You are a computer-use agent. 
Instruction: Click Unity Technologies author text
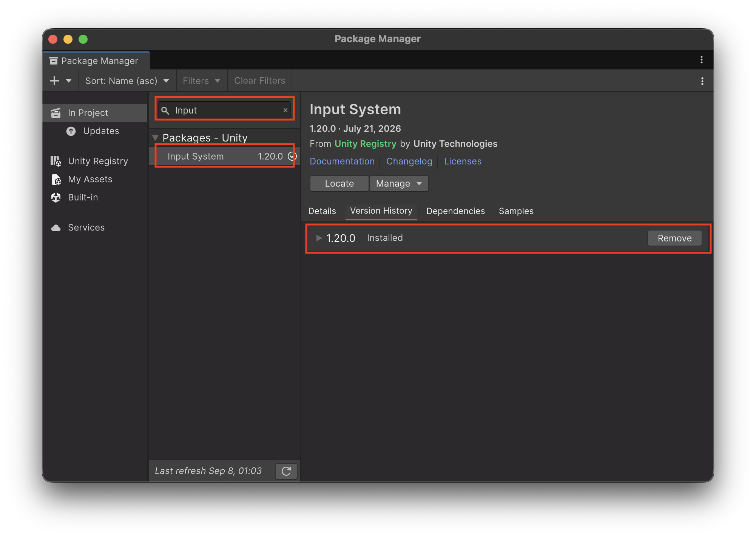click(x=455, y=144)
